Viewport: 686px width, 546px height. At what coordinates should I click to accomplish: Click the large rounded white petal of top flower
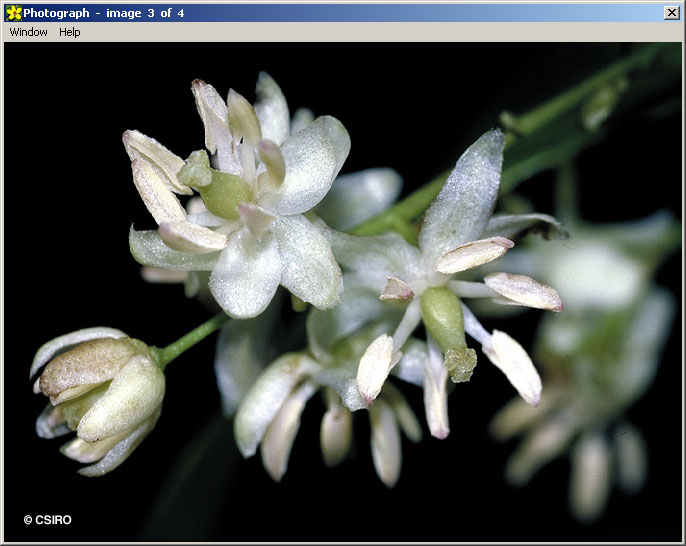(x=311, y=162)
